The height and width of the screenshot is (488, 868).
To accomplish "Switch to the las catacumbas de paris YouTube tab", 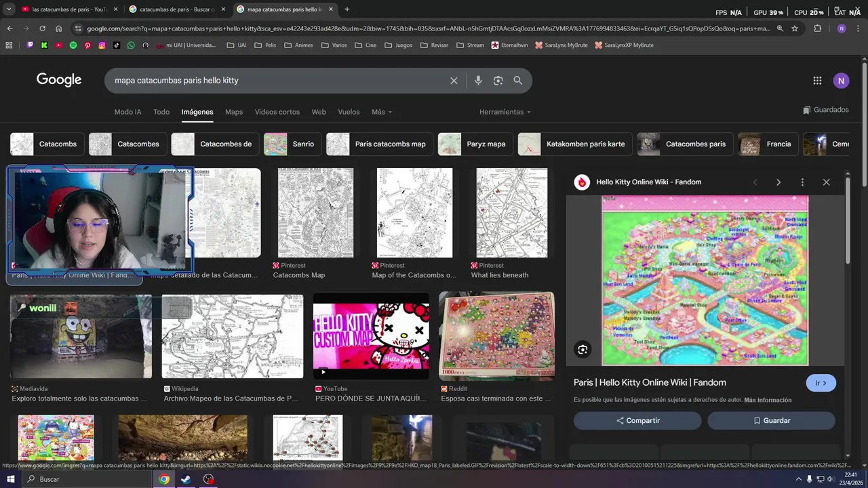I will 69,9.
